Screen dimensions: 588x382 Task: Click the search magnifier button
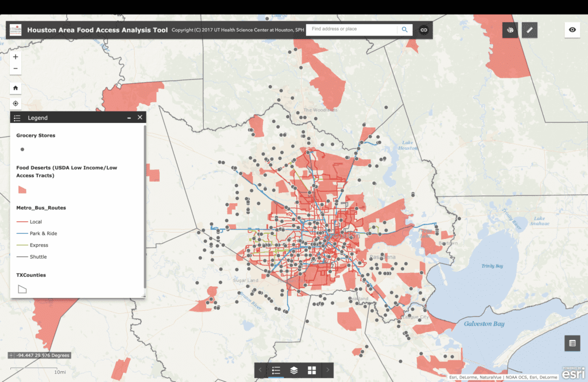tap(404, 29)
